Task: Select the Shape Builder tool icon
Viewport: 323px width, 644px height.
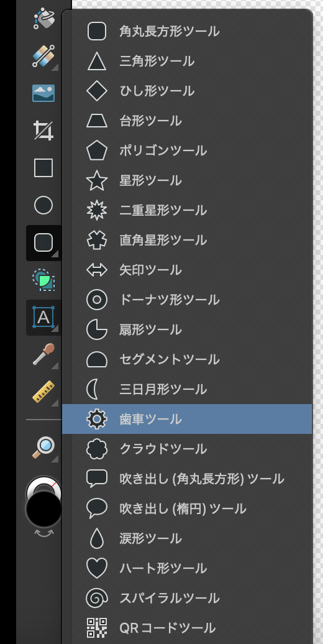Action: coord(43,280)
